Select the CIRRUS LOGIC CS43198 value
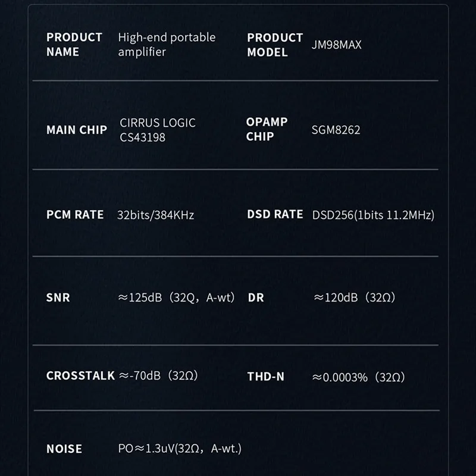This screenshot has height=476, width=476. tap(158, 130)
